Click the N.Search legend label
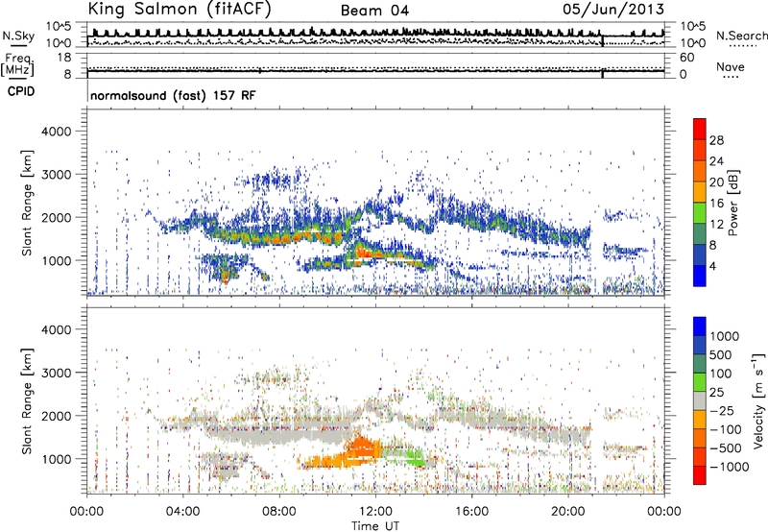The height and width of the screenshot is (532, 768). click(x=741, y=36)
